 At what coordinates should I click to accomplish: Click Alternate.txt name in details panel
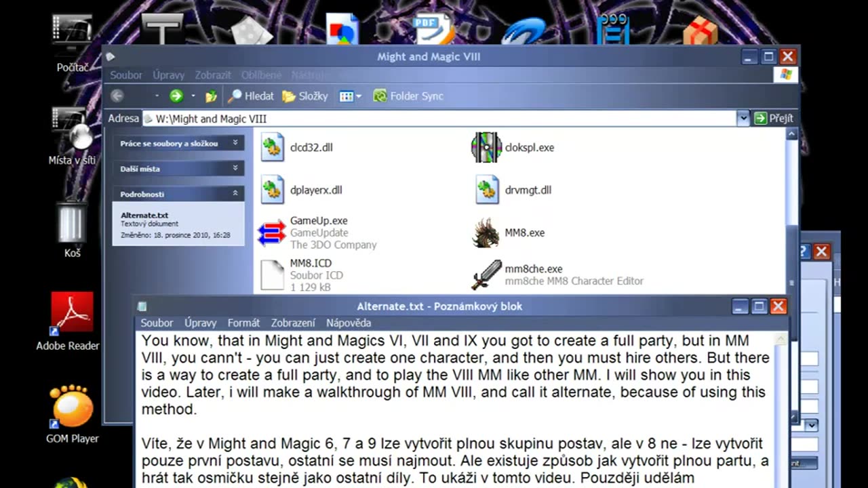(144, 216)
